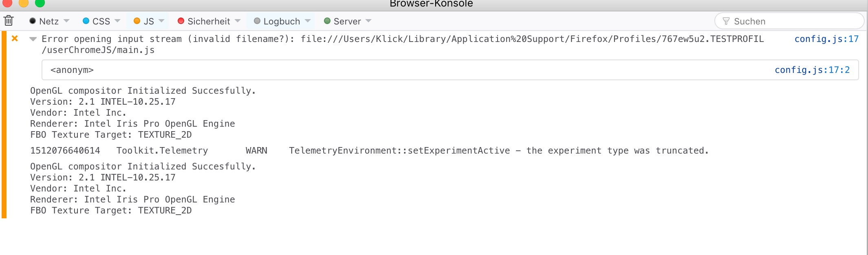Viewport: 868px width, 255px height.
Task: Click the filter funnel icon in search
Action: click(726, 21)
